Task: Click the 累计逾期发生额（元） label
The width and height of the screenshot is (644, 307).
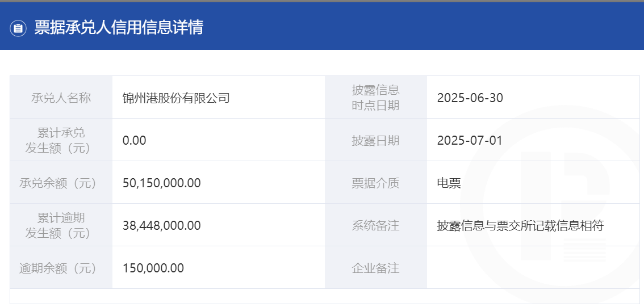Action: [x=61, y=225]
